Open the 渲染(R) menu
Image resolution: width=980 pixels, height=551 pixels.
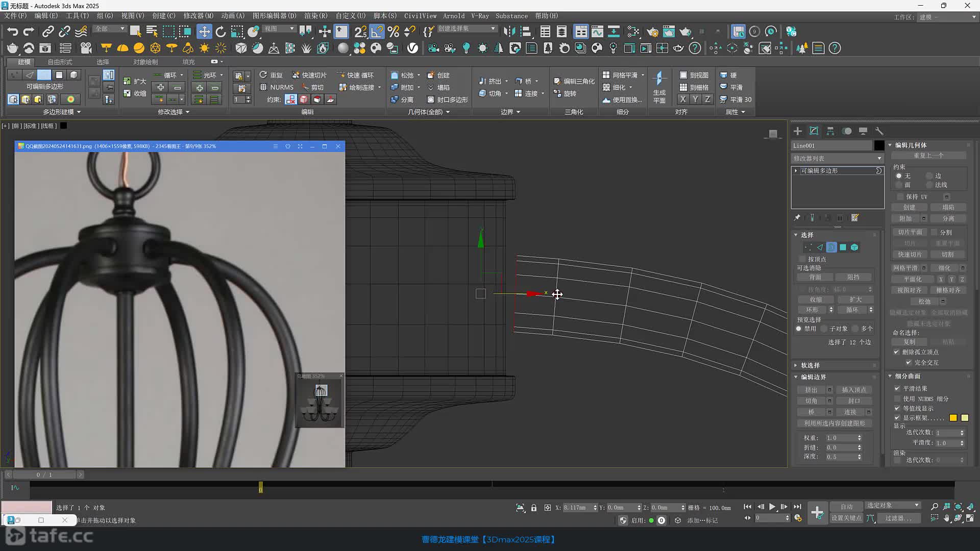[x=316, y=16]
